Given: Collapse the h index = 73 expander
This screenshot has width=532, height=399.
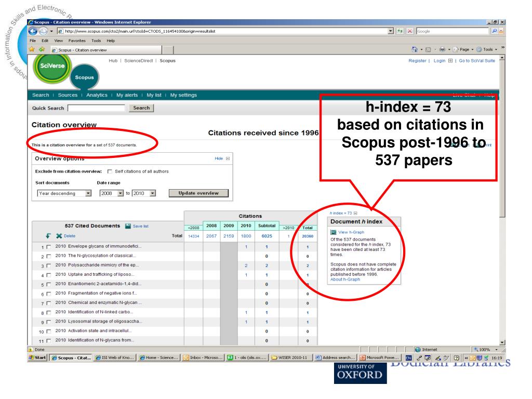Looking at the screenshot, I should pyautogui.click(x=355, y=213).
